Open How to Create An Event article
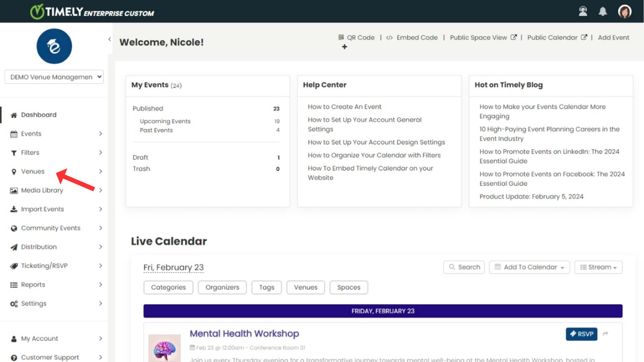 [344, 107]
